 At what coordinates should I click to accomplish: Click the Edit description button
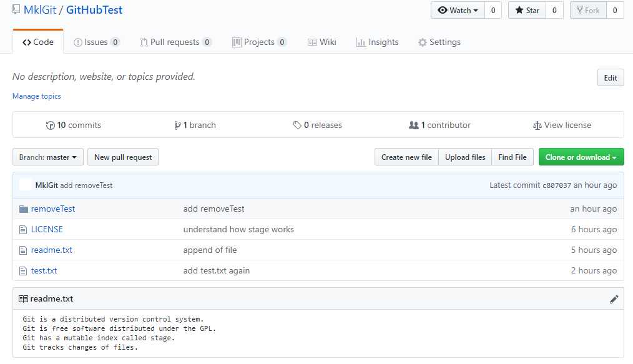click(611, 78)
